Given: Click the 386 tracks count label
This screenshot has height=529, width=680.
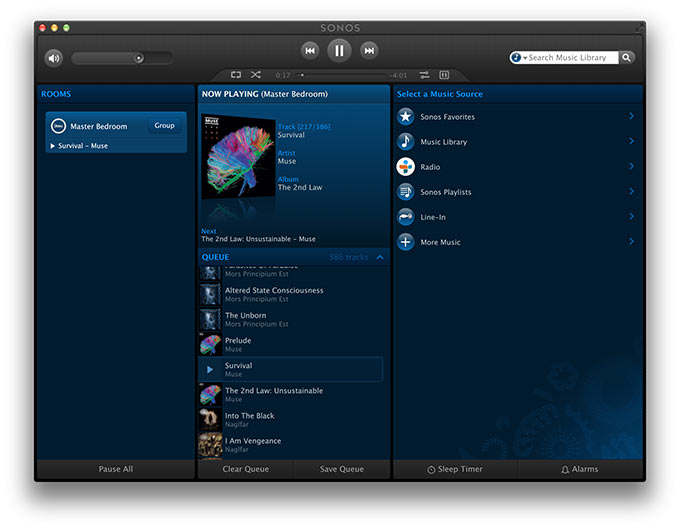Looking at the screenshot, I should coord(348,257).
